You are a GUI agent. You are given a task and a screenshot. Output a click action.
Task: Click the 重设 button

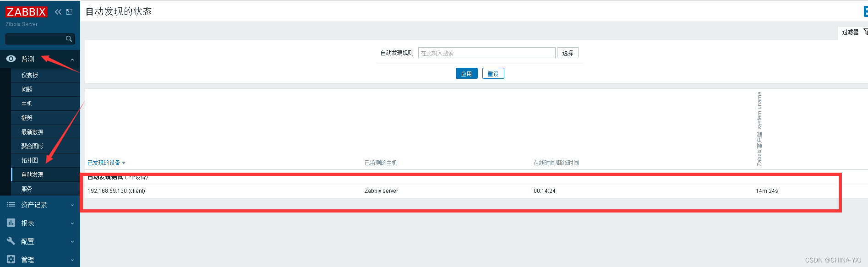(x=493, y=74)
